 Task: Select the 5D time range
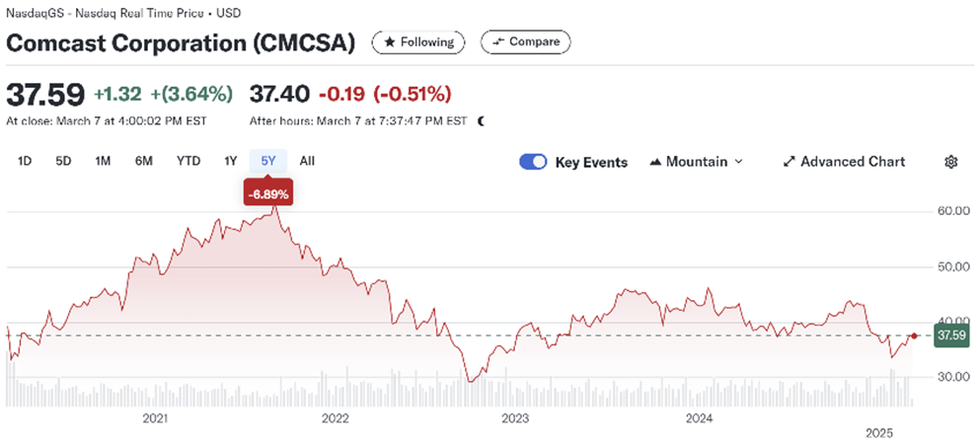click(63, 161)
